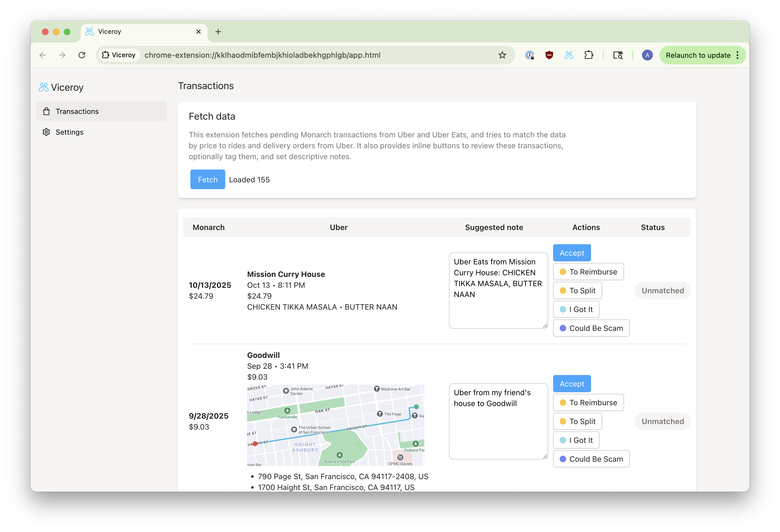Open the tab search side panel icon
This screenshot has width=780, height=532.
pos(617,55)
